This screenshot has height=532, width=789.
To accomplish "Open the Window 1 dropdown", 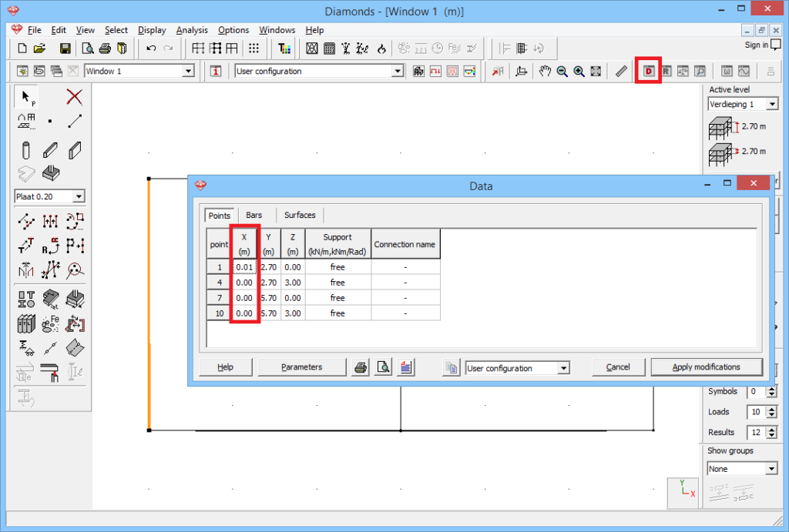I will tap(188, 72).
